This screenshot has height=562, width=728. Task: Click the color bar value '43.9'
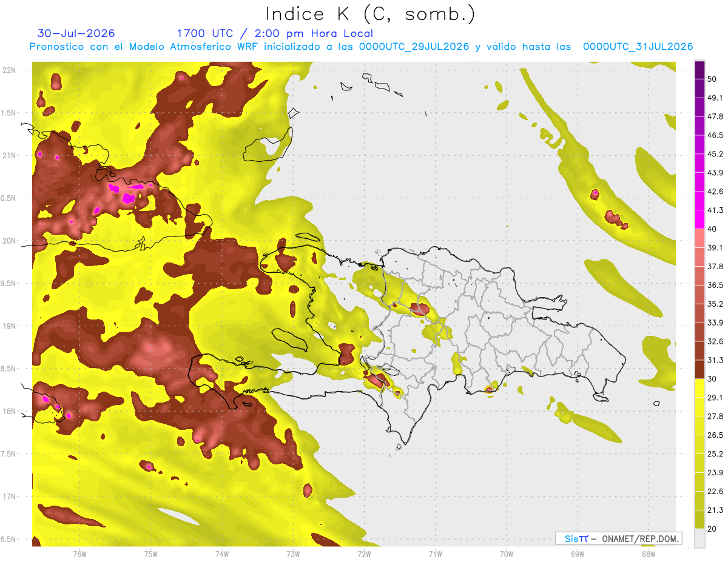click(716, 173)
